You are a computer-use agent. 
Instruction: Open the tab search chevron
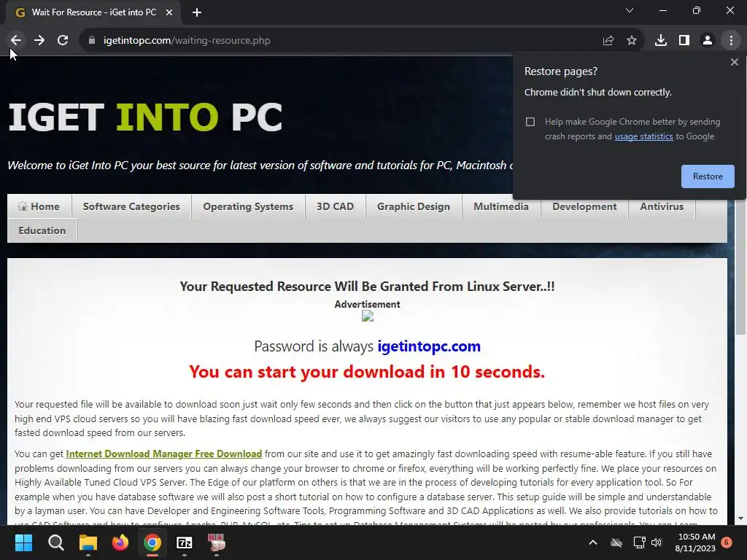(x=630, y=10)
